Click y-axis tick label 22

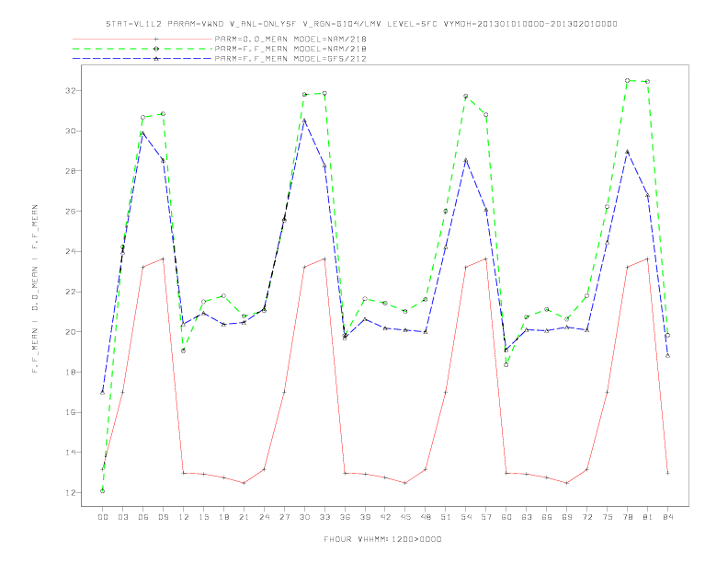[71, 292]
